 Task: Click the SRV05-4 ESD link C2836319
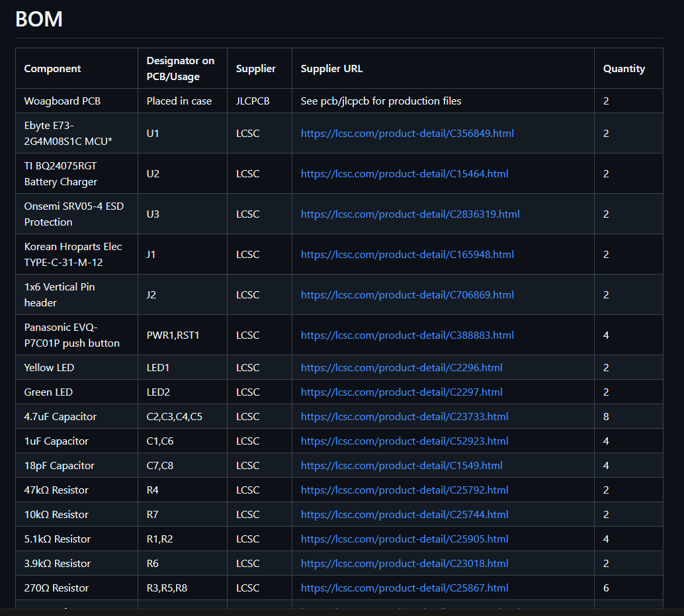point(409,214)
